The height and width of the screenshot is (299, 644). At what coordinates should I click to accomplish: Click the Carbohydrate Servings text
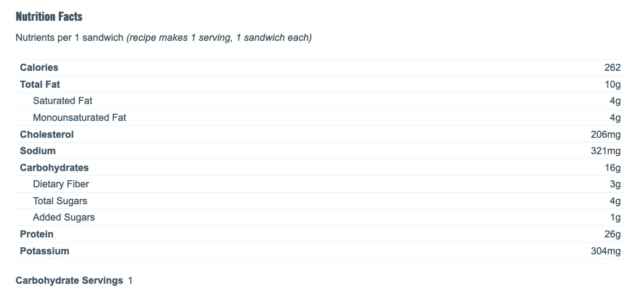(69, 280)
